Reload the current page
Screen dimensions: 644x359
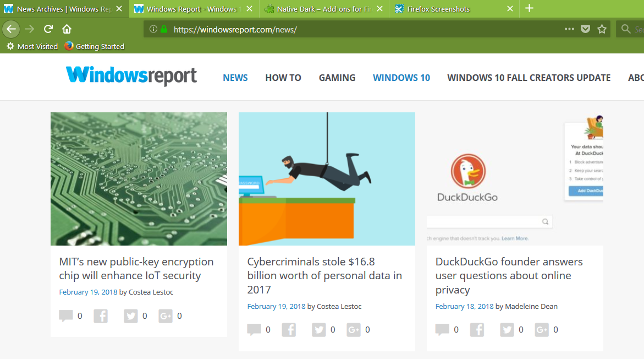coord(48,29)
